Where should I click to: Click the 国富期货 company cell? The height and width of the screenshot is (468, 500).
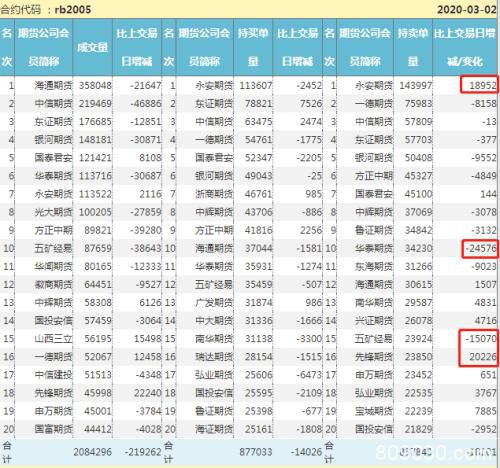(53, 429)
